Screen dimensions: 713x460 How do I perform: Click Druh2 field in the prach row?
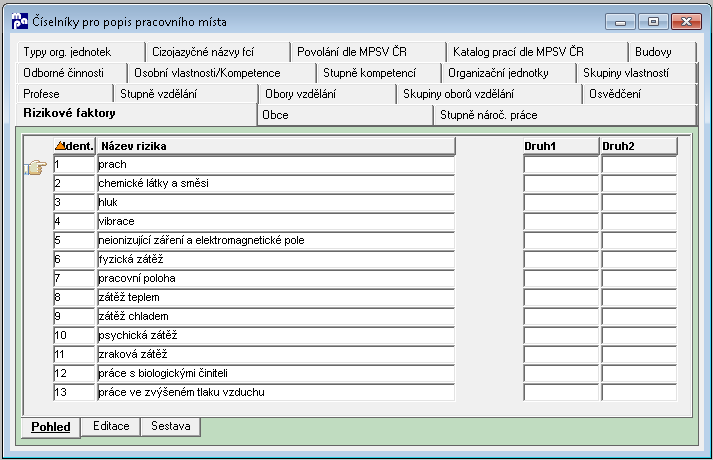pyautogui.click(x=639, y=165)
